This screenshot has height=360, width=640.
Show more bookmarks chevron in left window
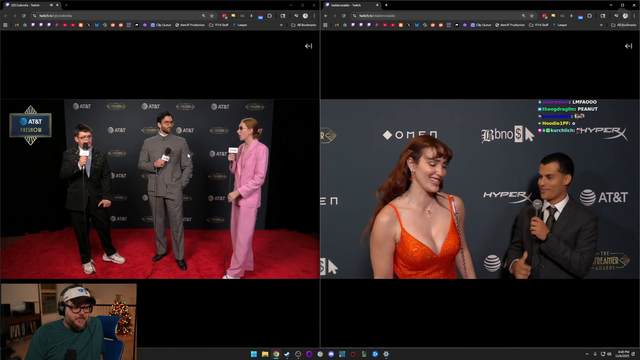click(x=281, y=25)
